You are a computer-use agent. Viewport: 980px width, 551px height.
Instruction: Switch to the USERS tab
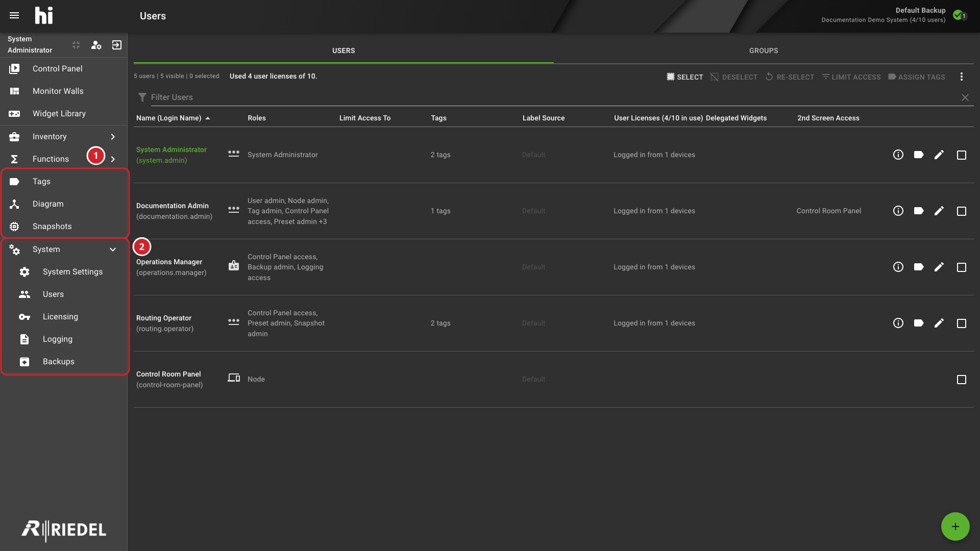tap(344, 51)
